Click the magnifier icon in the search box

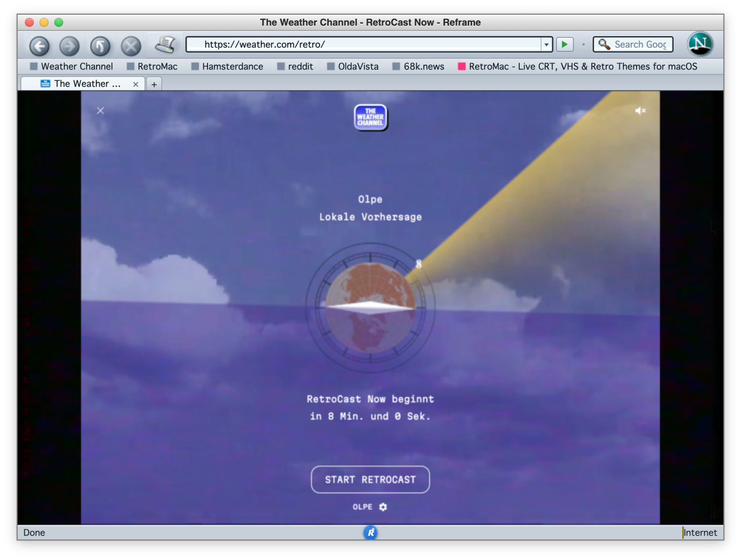pos(604,44)
